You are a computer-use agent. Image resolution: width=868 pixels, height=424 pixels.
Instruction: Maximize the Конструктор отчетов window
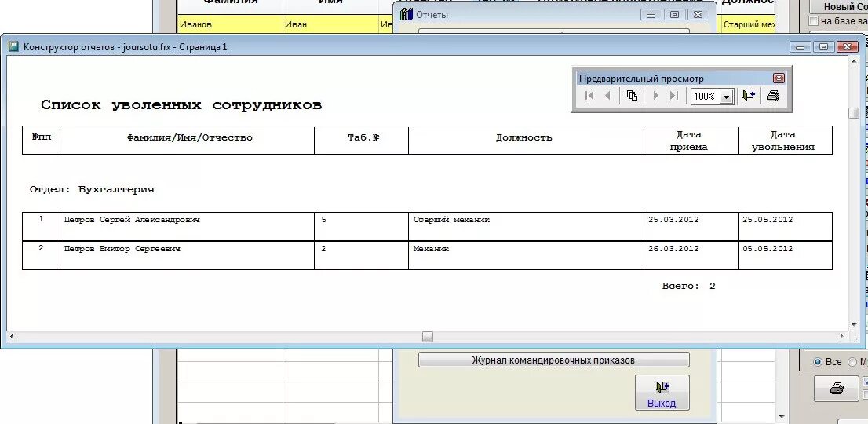(824, 47)
